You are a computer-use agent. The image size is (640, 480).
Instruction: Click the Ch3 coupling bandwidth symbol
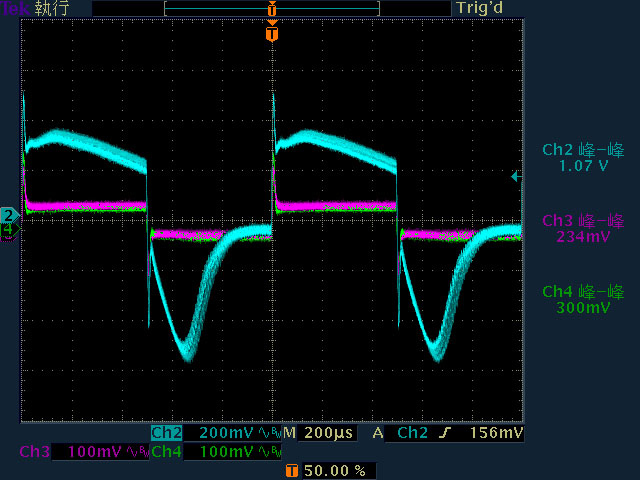tap(137, 452)
